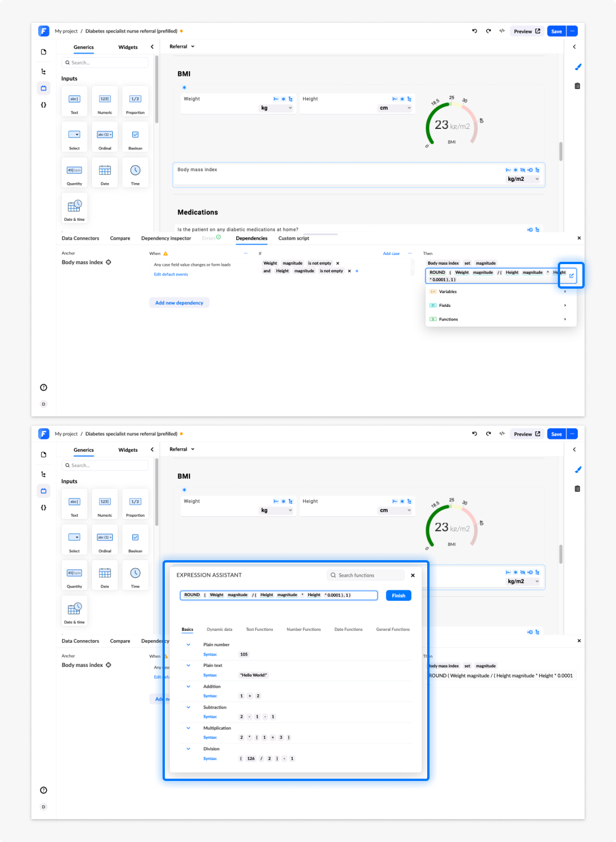Click the crosshair icon beside top Body mass index anchor
This screenshot has width=616, height=842.
point(108,262)
